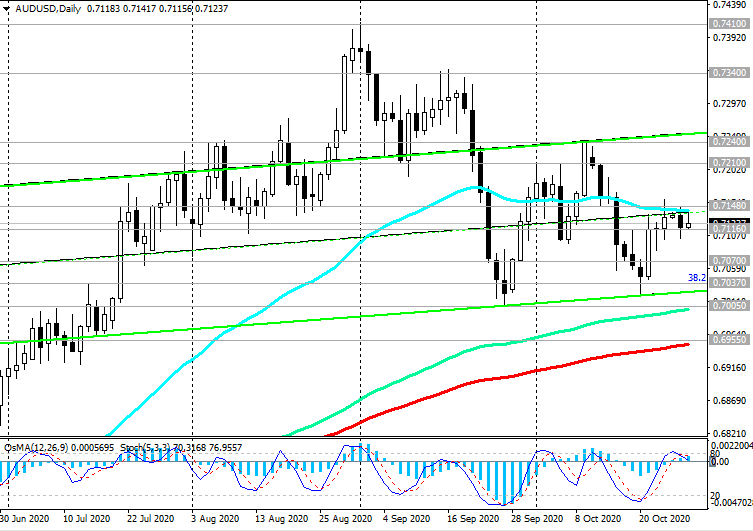Viewport: 753px width, 531px height.
Task: Click the 0.68690 price scale value
Action: [729, 400]
